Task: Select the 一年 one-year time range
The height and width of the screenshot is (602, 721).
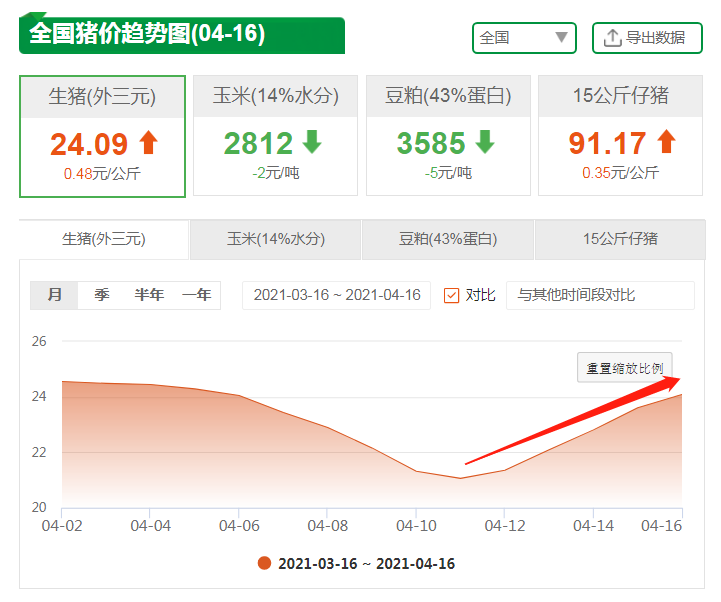Action: [196, 295]
